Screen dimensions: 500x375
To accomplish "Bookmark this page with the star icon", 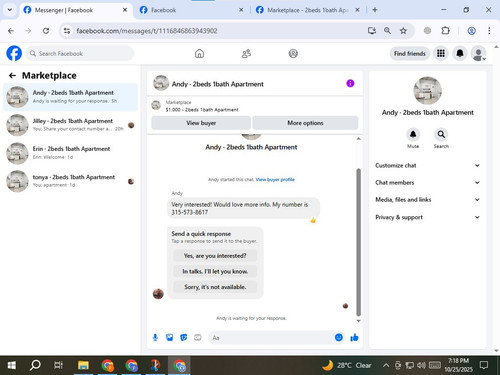I will 403,31.
